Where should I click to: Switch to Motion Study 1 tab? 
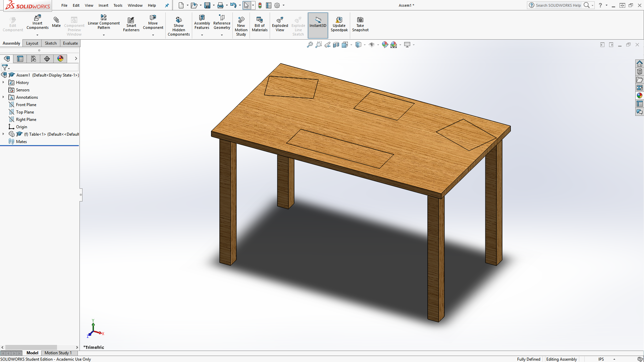(x=58, y=353)
